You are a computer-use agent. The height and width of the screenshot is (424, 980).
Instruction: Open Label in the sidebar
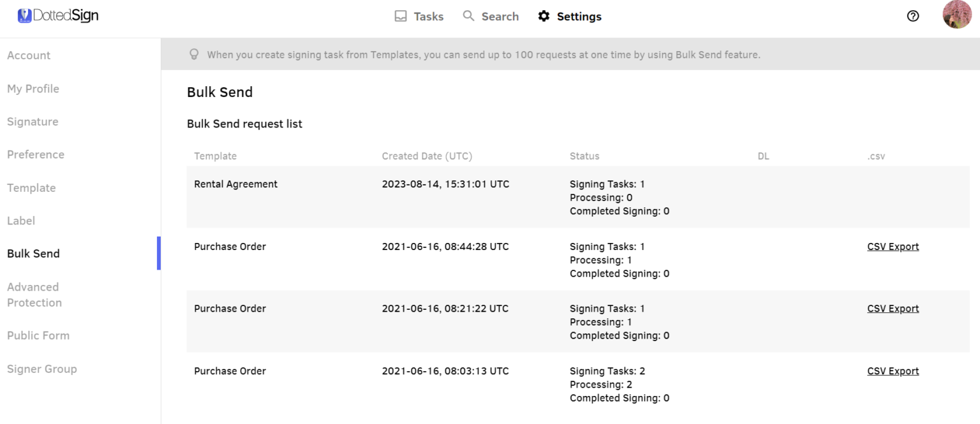(21, 221)
